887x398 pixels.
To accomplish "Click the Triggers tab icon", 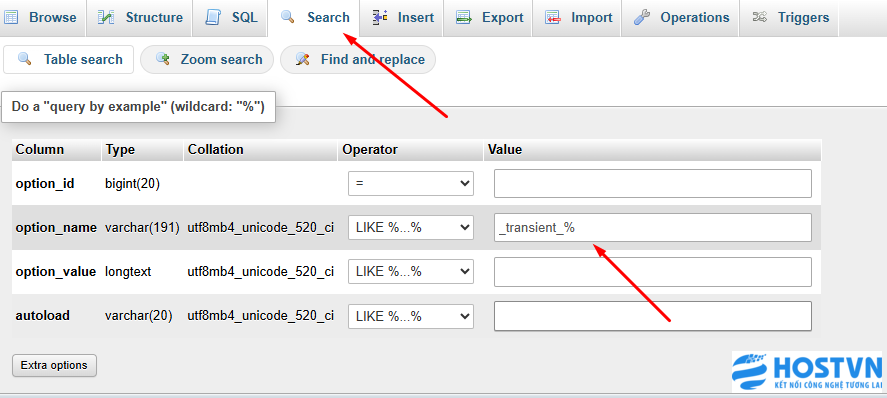I will click(x=760, y=18).
